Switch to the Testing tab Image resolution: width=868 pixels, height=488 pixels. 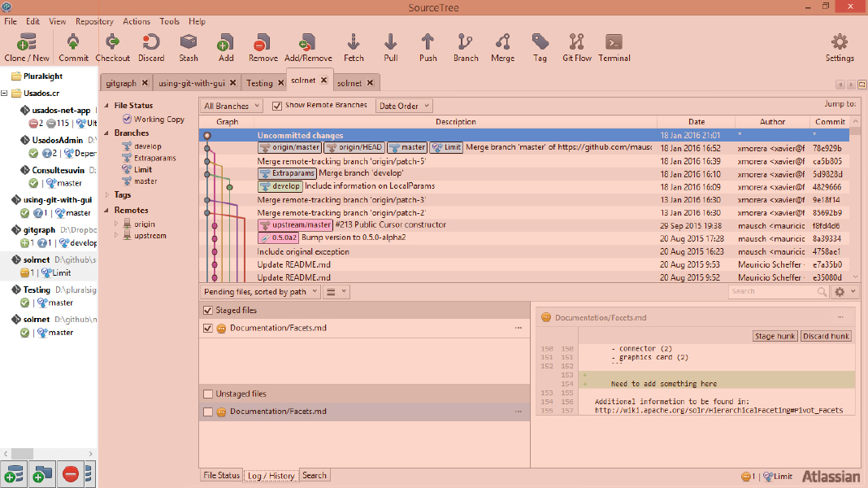coord(259,83)
